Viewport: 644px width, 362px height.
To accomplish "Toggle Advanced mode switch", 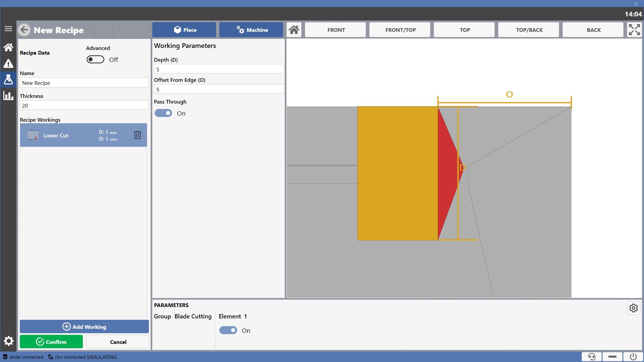I will coord(95,60).
